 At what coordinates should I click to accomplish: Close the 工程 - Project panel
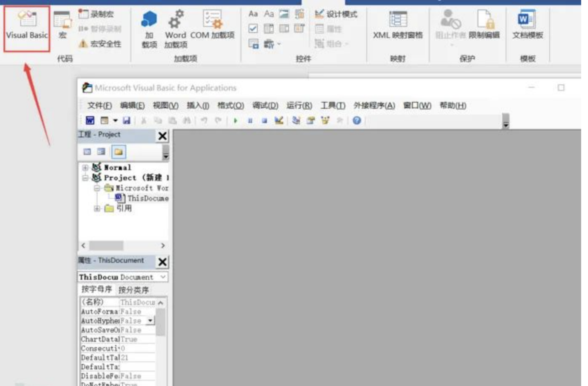tap(162, 136)
